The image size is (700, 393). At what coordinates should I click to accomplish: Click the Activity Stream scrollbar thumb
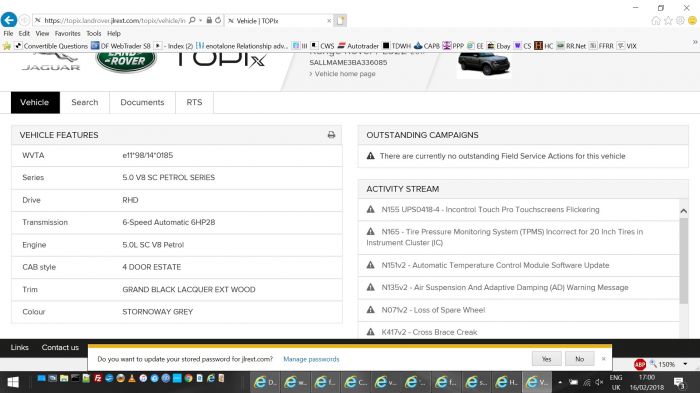(x=683, y=261)
